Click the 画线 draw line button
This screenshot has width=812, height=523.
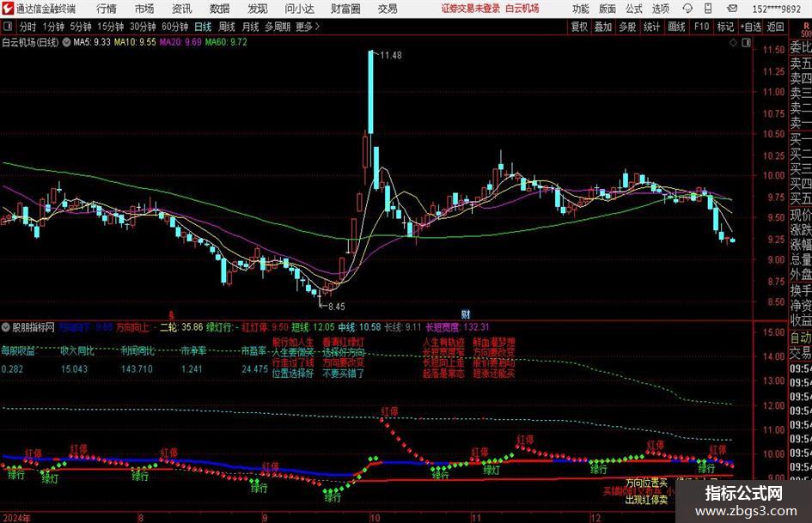pos(676,27)
